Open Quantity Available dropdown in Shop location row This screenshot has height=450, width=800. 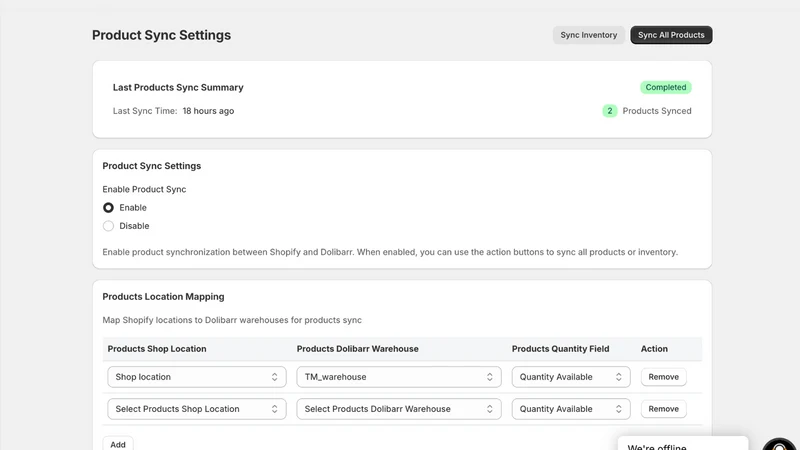pos(571,377)
